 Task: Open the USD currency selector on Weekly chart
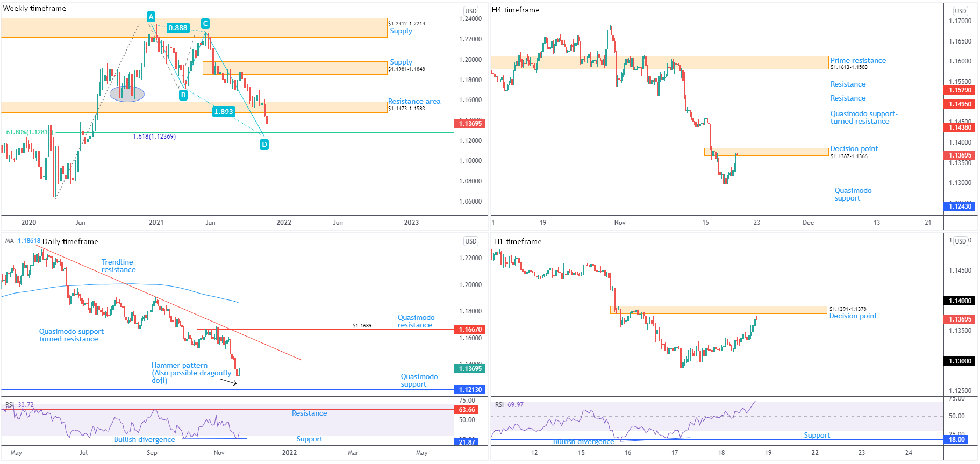(471, 11)
